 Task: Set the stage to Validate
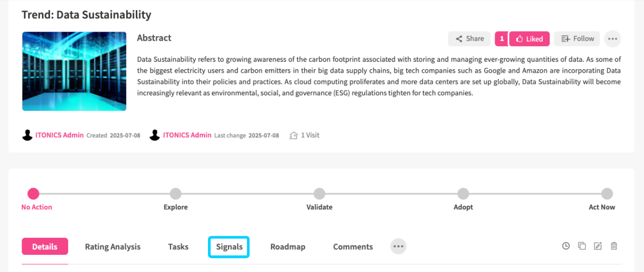tap(319, 194)
